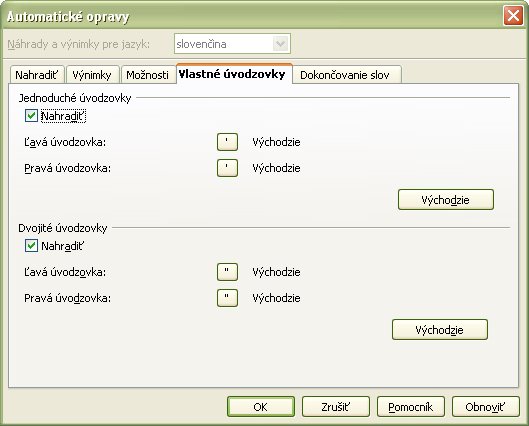
Task: Click the Dvojité úvodzovky section label
Action: click(63, 228)
